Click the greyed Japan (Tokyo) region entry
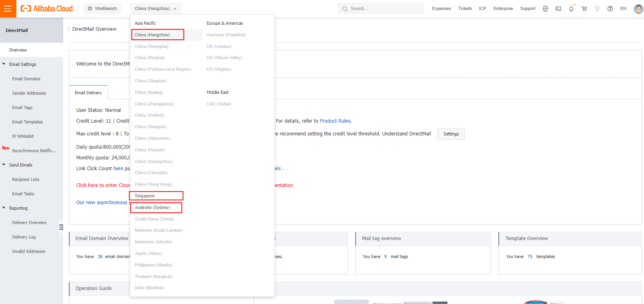This screenshot has width=644, height=304. click(148, 253)
